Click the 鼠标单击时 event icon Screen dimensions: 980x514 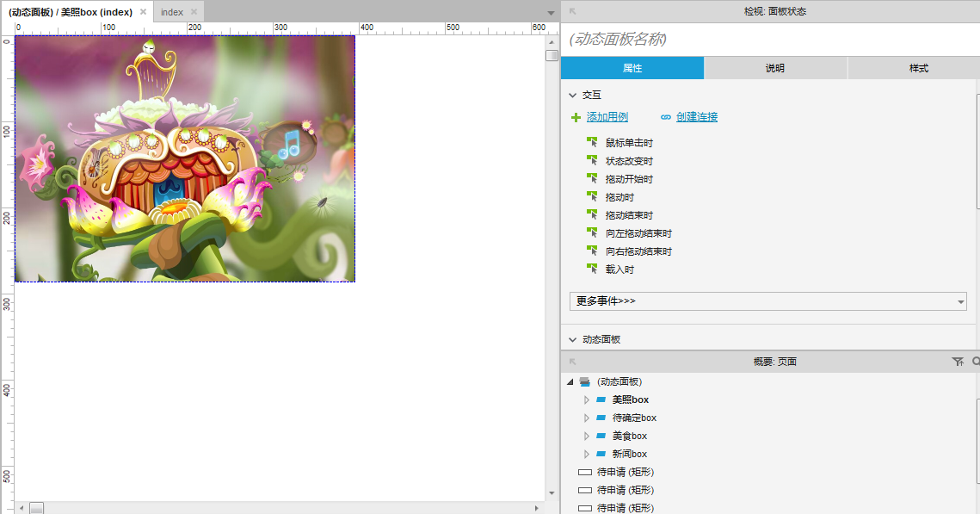(x=592, y=143)
